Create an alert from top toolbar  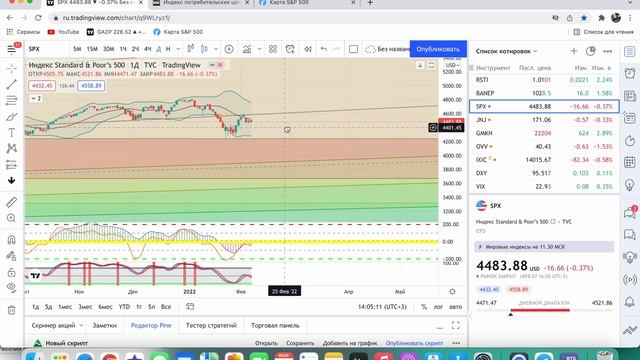point(290,49)
